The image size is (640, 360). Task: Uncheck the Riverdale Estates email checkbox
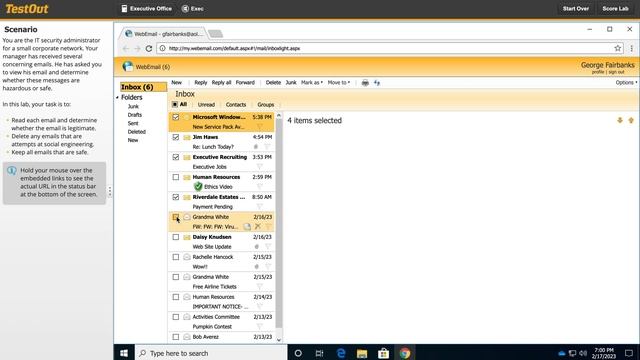pos(176,197)
